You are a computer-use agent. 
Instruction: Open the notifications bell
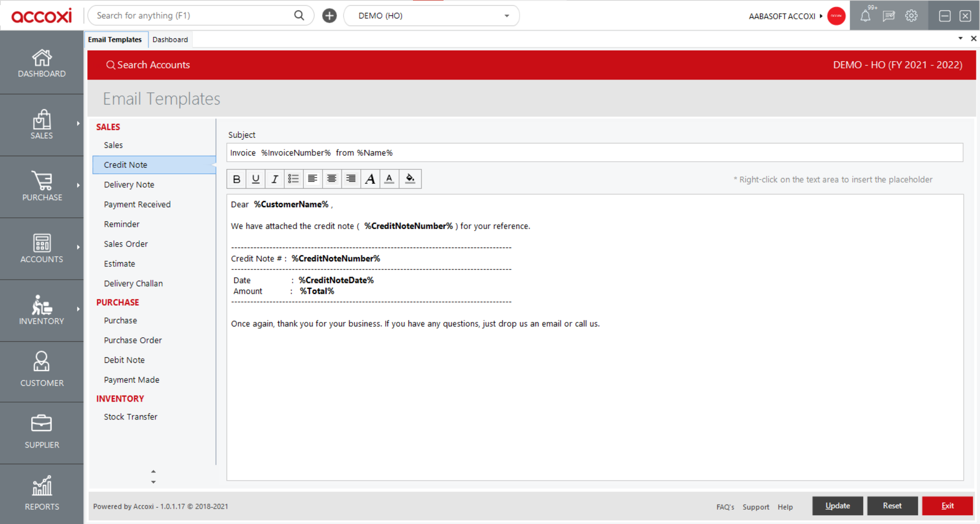coord(865,16)
